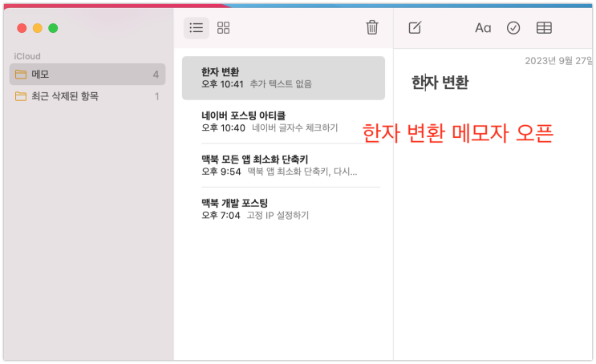
Task: Maximize the window with green button
Action: [53, 28]
